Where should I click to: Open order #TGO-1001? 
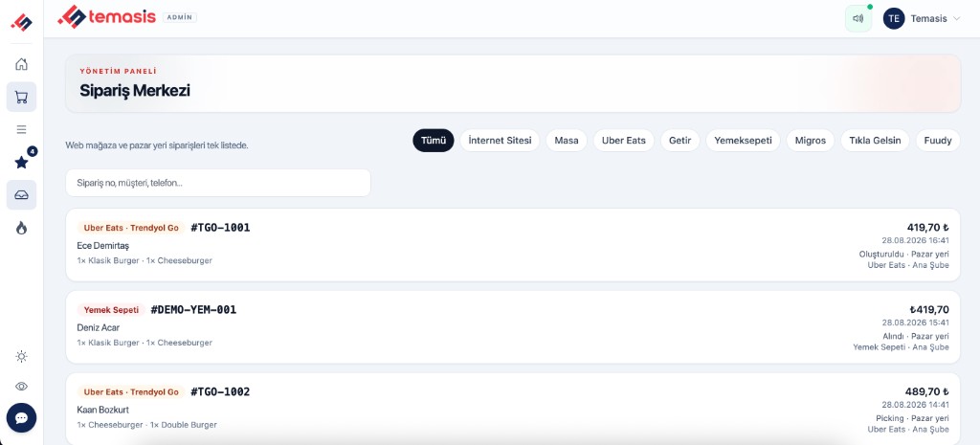click(513, 245)
